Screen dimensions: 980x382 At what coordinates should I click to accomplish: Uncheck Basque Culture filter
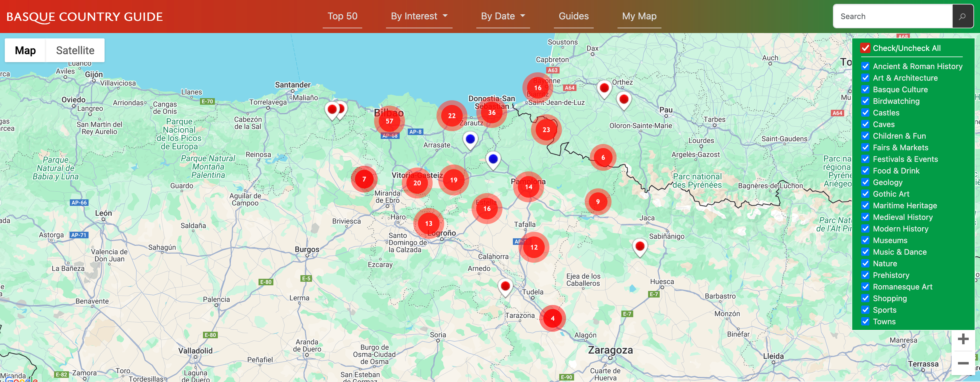click(x=865, y=89)
